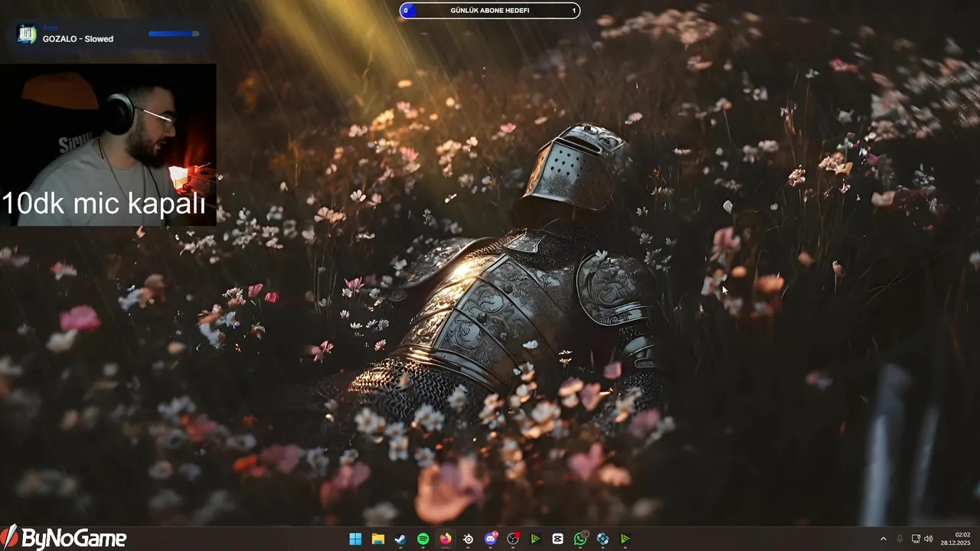Open WhatsApp with 14 unread badge

[x=580, y=539]
